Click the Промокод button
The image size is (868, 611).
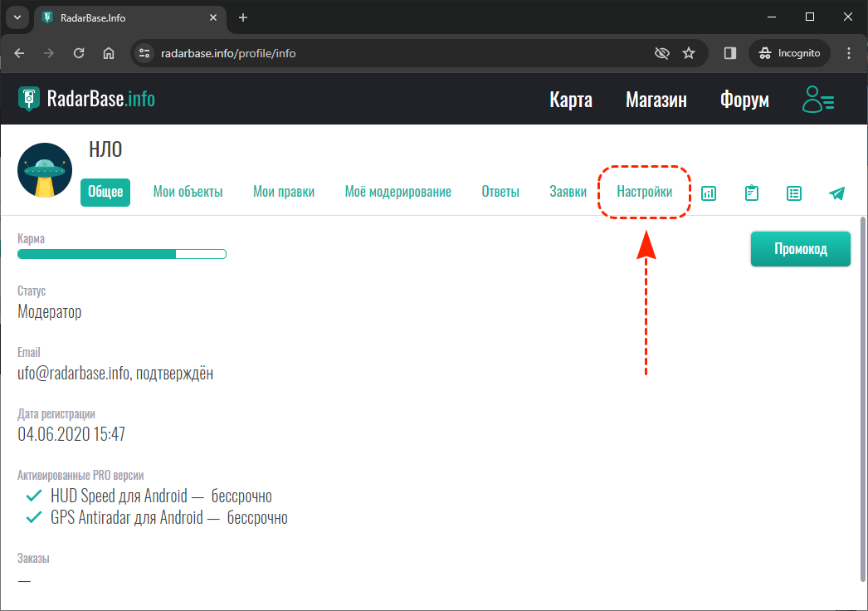(800, 248)
